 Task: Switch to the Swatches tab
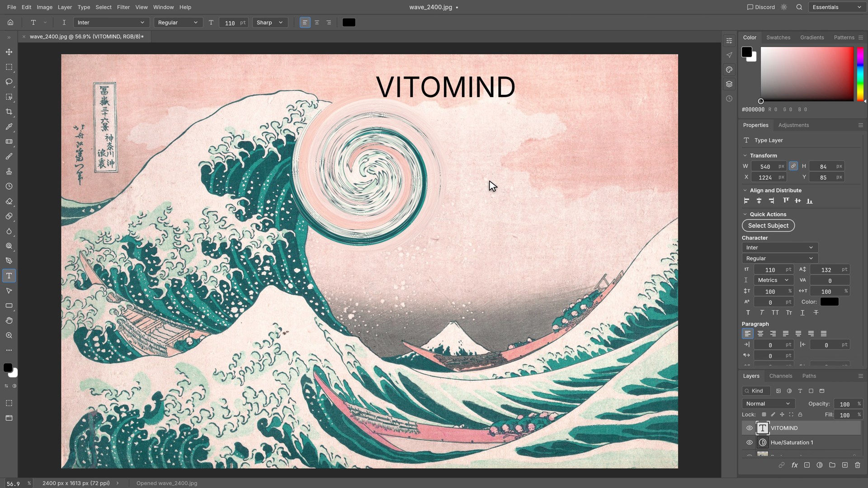tap(778, 38)
